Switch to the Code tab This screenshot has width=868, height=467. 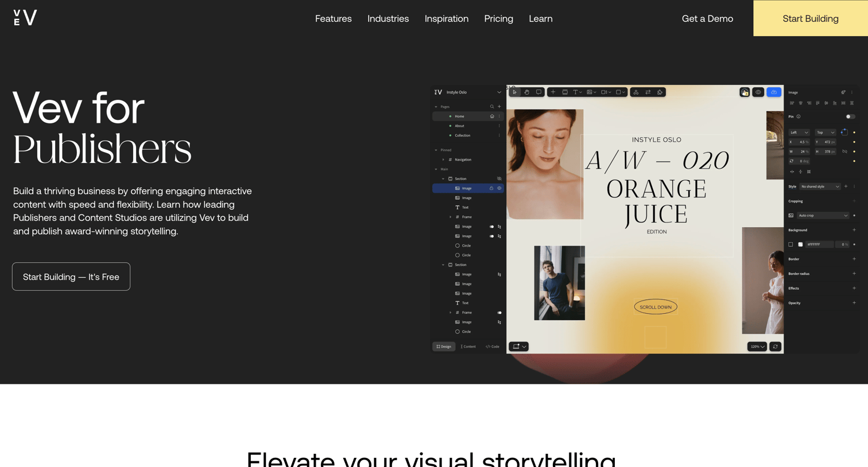click(493, 347)
